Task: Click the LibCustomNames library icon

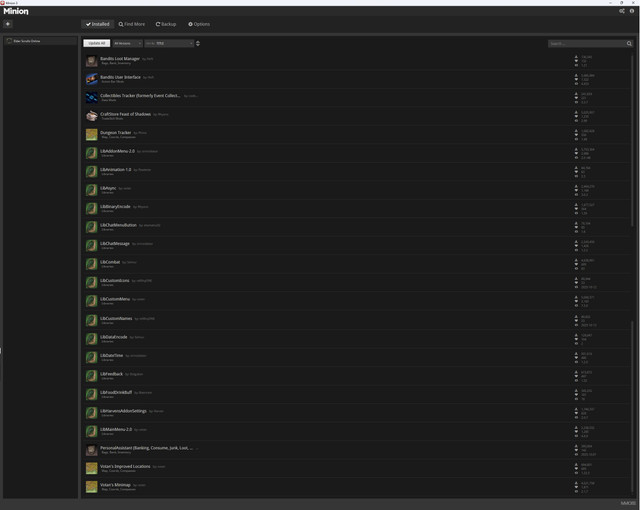Action: (91, 320)
